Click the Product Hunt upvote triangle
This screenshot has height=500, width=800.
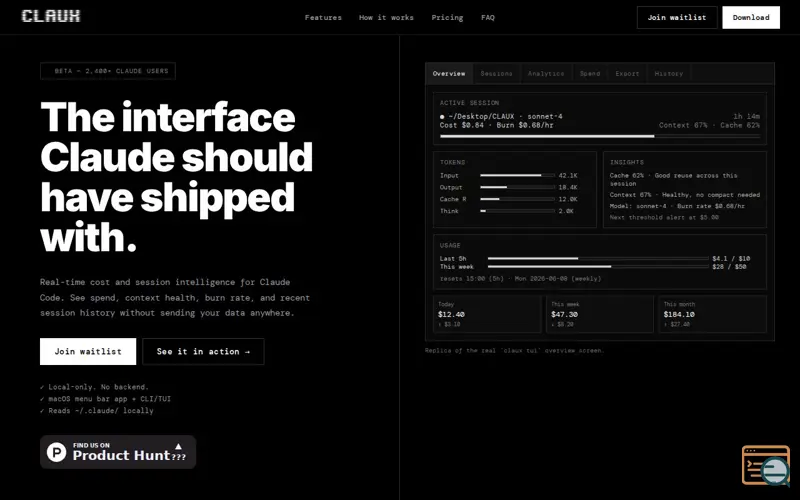coord(178,446)
